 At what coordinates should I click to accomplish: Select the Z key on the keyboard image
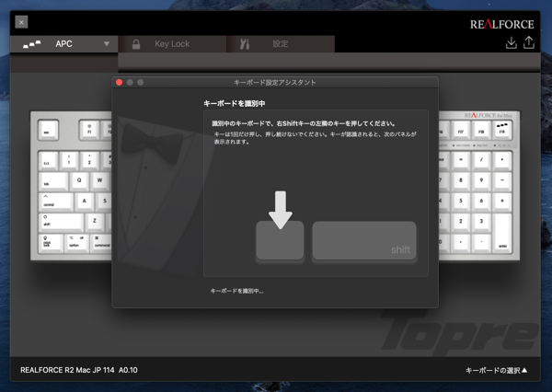coord(95,221)
